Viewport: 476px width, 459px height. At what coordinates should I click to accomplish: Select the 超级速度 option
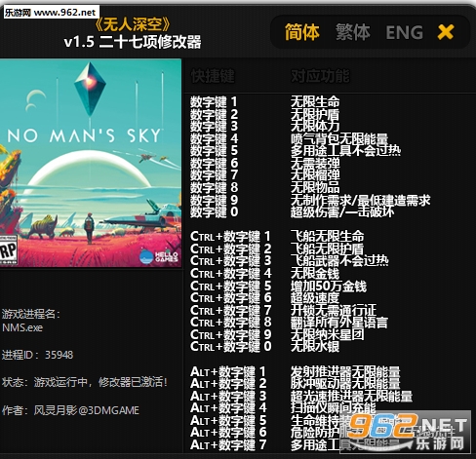click(315, 297)
